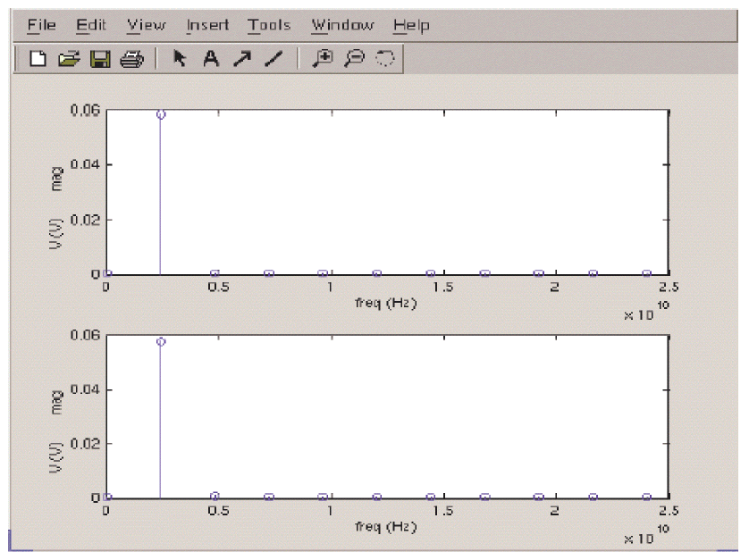Image resolution: width=749 pixels, height=560 pixels.
Task: Expand the Tools menu
Action: tap(269, 25)
